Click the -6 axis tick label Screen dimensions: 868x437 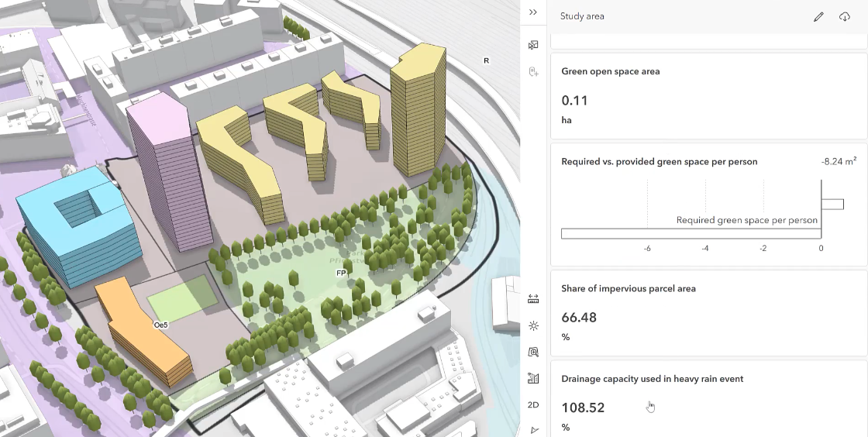(x=647, y=249)
